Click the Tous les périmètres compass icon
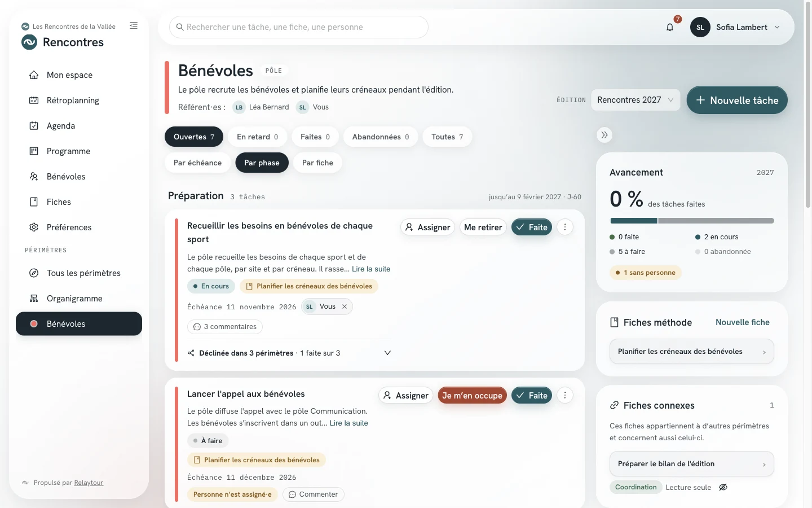812x508 pixels. tap(34, 273)
